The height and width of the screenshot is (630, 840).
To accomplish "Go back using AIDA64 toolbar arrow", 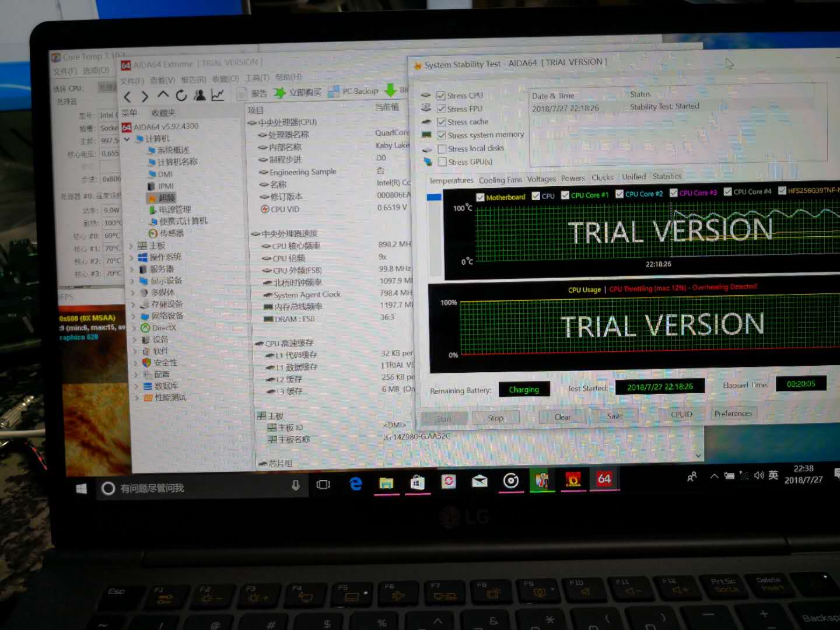I will pos(128,96).
